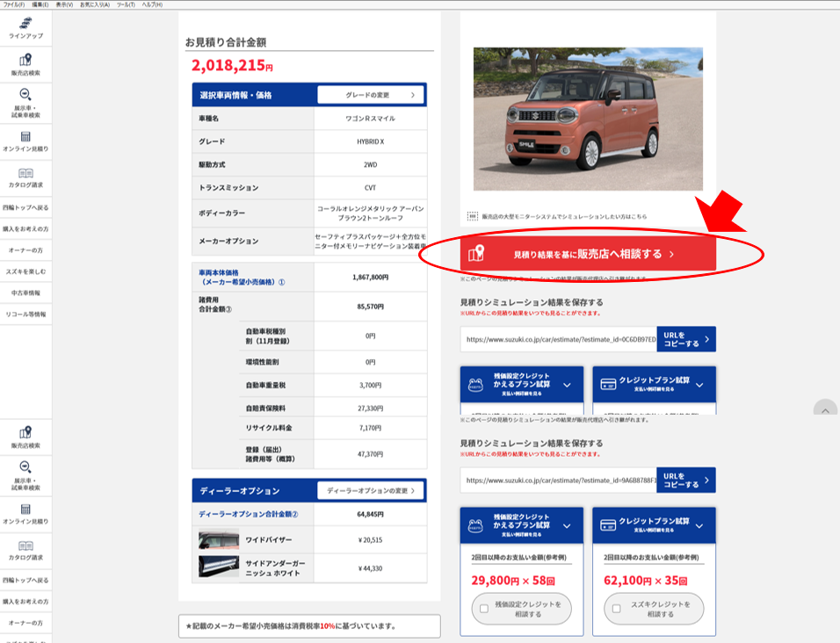Expand かえるプラン試算 panel below the 0C6DB97ED URL
The height and width of the screenshot is (643, 840).
click(522, 384)
